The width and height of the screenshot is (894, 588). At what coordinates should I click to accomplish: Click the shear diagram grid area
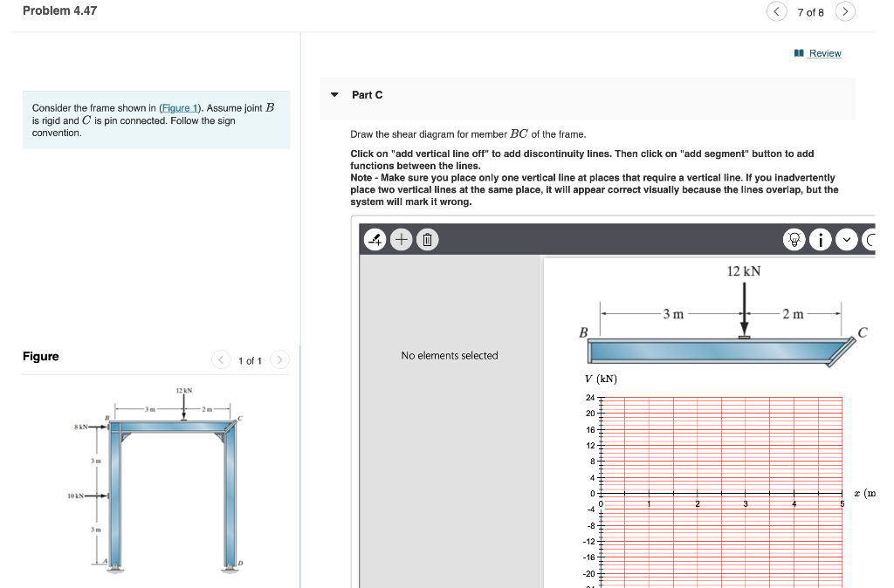coord(720,492)
